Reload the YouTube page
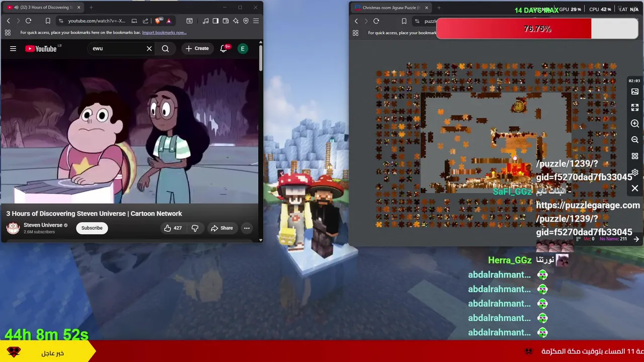This screenshot has width=644, height=362. tap(28, 21)
